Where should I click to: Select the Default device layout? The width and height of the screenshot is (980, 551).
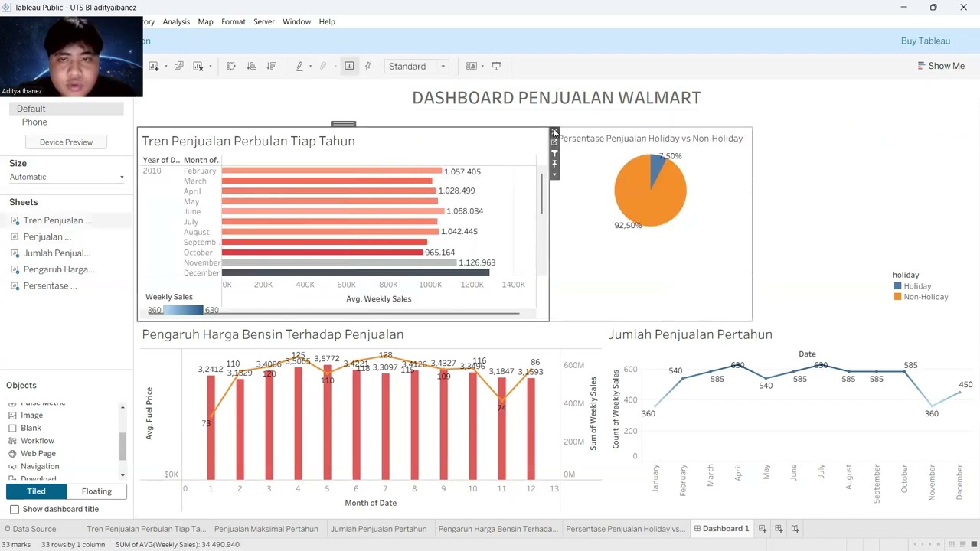click(67, 109)
